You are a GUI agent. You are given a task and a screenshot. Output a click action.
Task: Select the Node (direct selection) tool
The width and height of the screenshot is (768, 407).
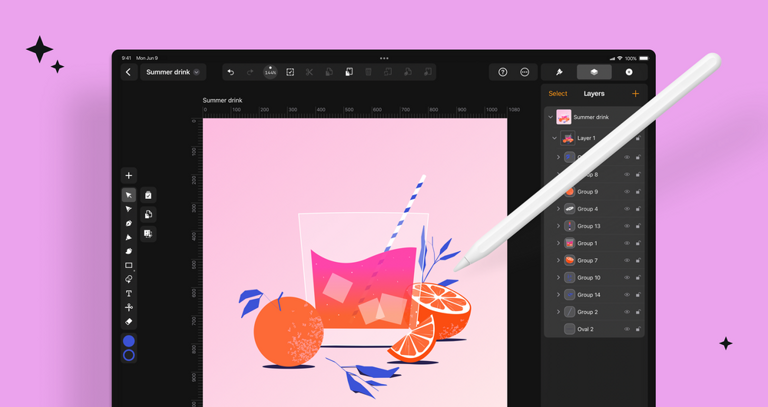(x=129, y=209)
